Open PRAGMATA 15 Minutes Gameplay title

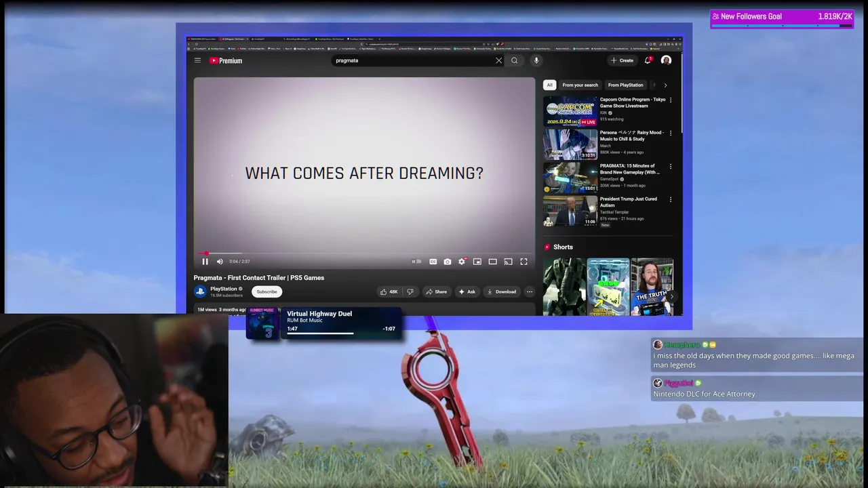click(x=629, y=169)
